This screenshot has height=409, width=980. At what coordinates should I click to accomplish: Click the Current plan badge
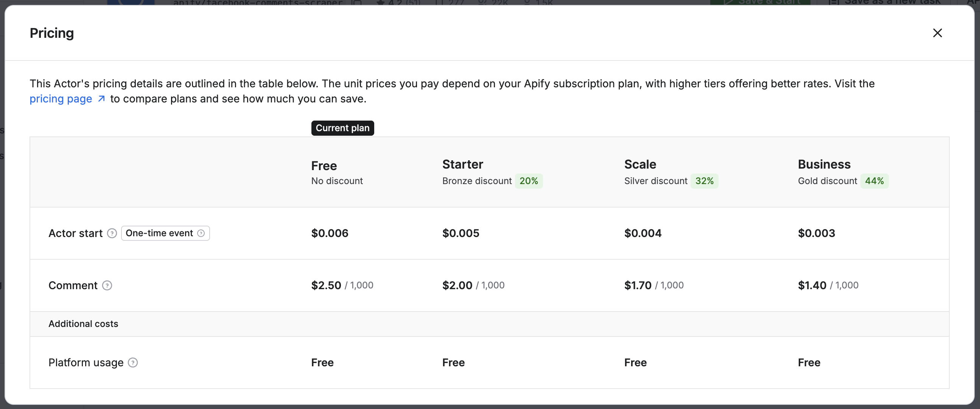(342, 128)
